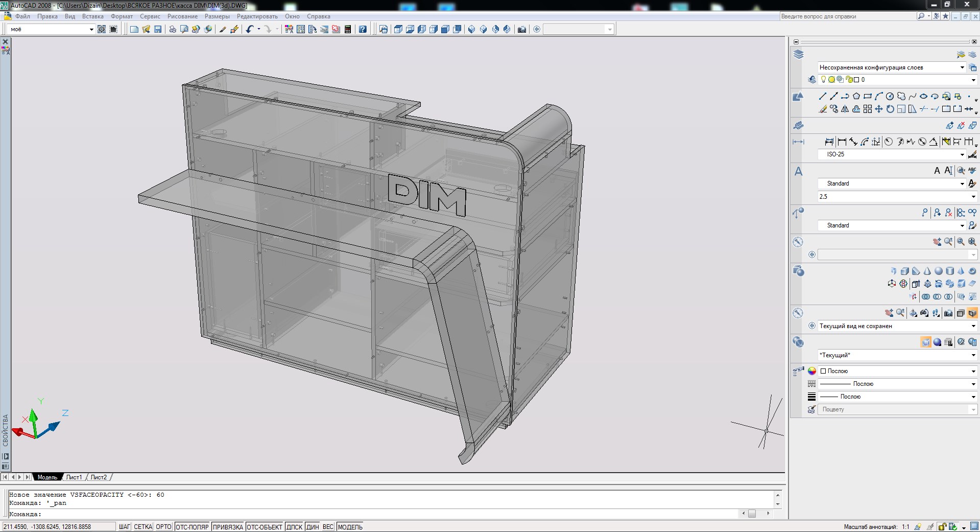Select the Array tool
980x532 pixels.
pyautogui.click(x=867, y=109)
